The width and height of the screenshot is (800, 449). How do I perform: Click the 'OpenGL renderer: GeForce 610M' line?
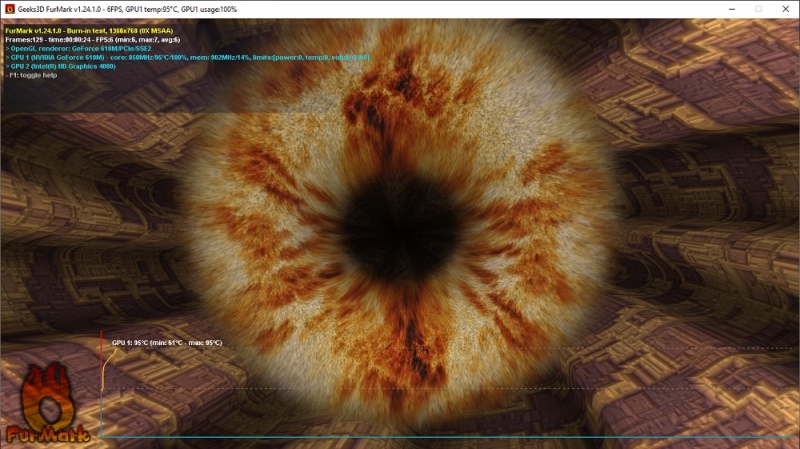(78, 48)
